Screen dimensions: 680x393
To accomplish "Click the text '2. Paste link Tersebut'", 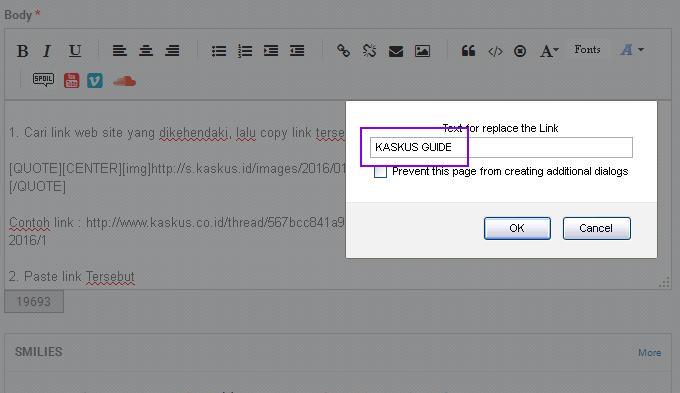I will click(x=72, y=276).
